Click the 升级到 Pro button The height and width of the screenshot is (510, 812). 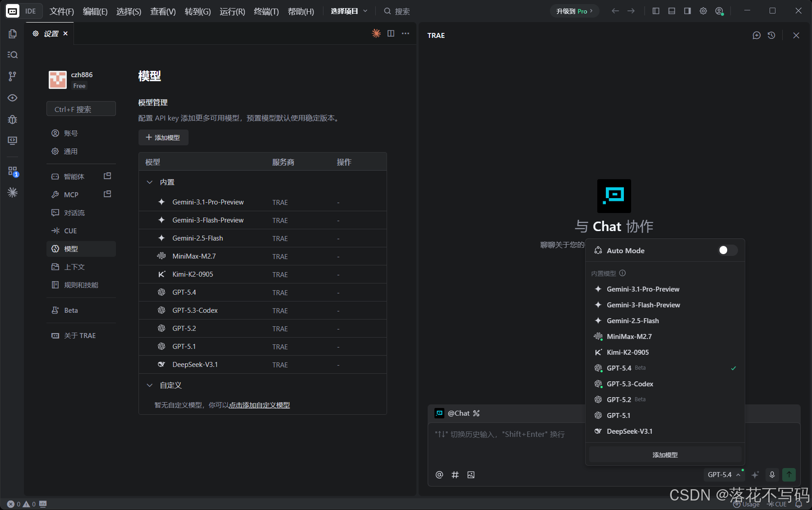574,11
